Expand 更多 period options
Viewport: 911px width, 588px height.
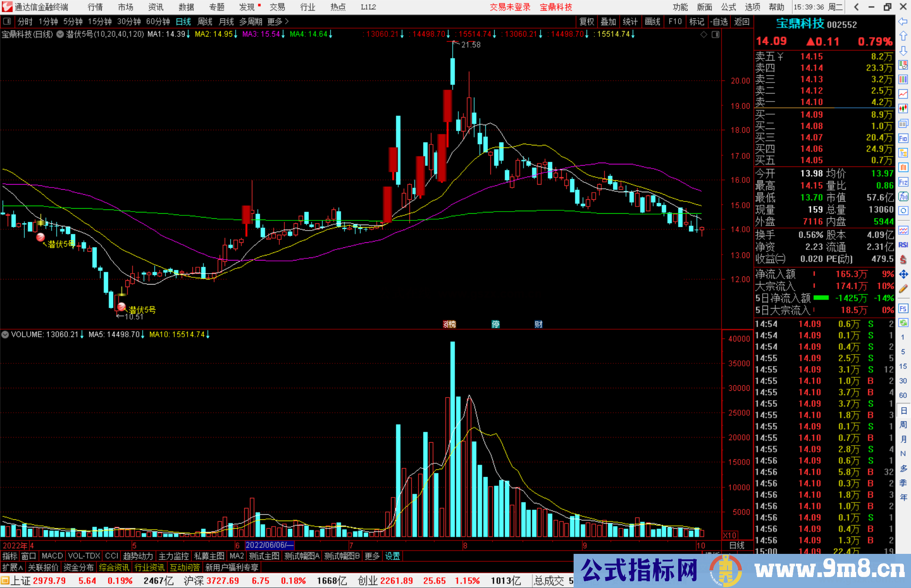pos(278,21)
